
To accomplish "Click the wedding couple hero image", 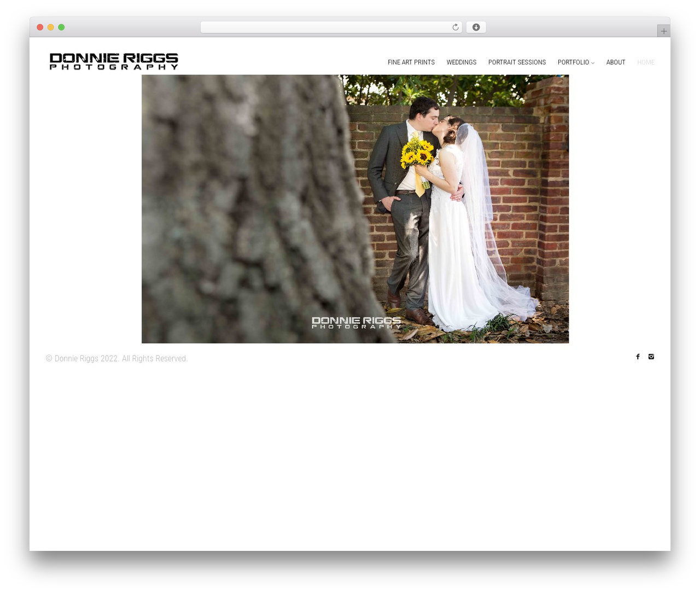I will click(x=355, y=209).
